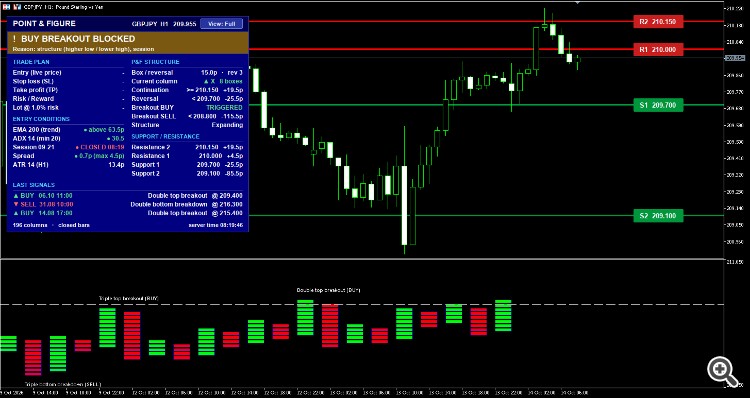Click the BUY 14.08 17:00 signal row

[128, 213]
